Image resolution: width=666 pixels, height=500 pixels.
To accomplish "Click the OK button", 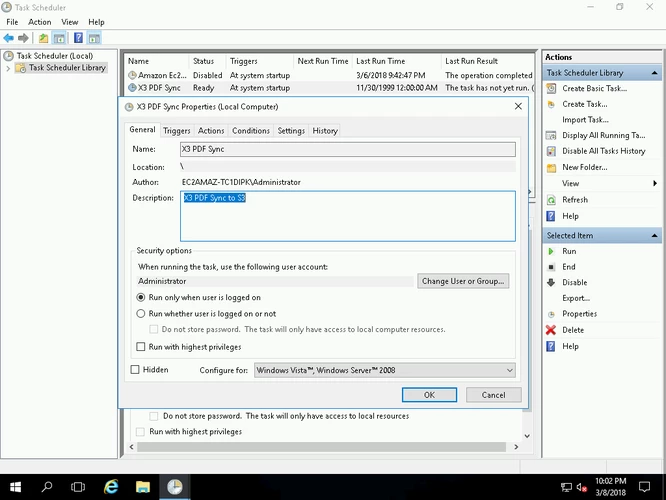I will point(429,395).
